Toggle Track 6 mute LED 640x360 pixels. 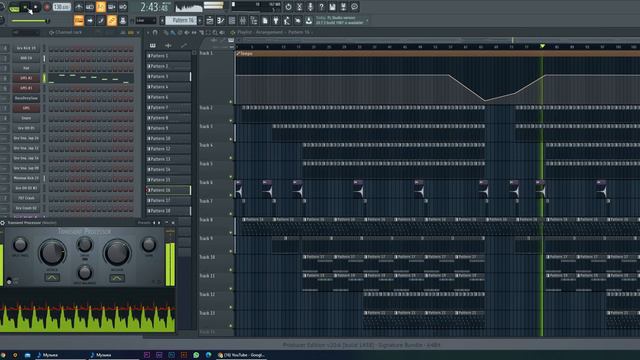231,195
